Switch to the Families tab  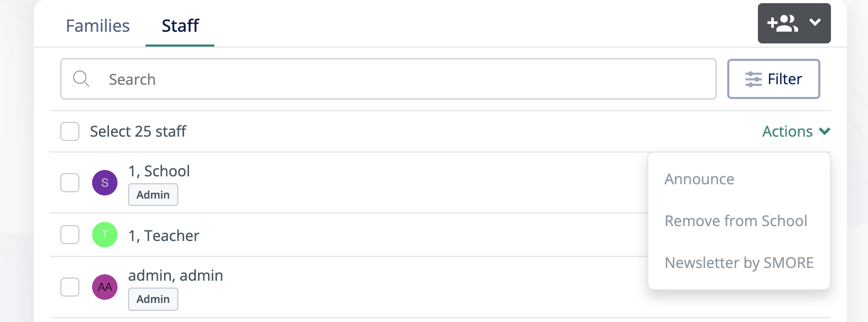97,25
